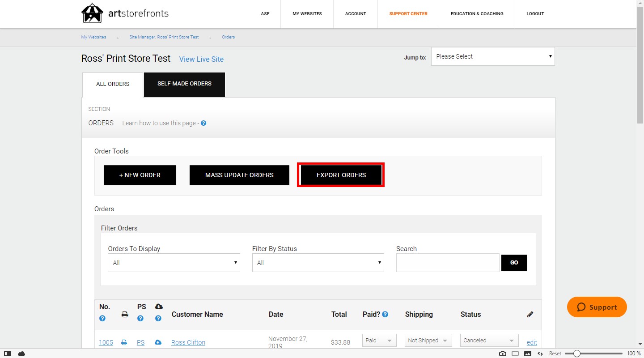Image resolution: width=644 pixels, height=358 pixels.
Task: Click the Art Storefronts logo icon
Action: tap(92, 13)
